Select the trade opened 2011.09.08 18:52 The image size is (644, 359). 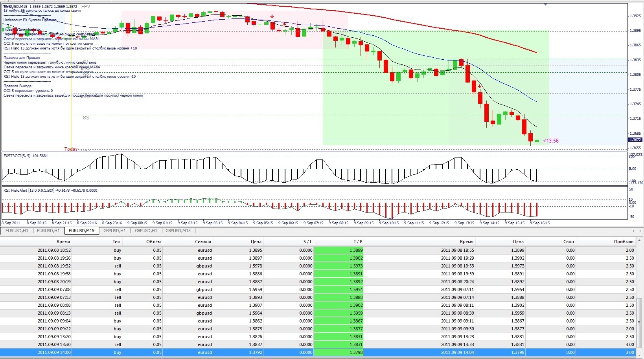coord(318,250)
